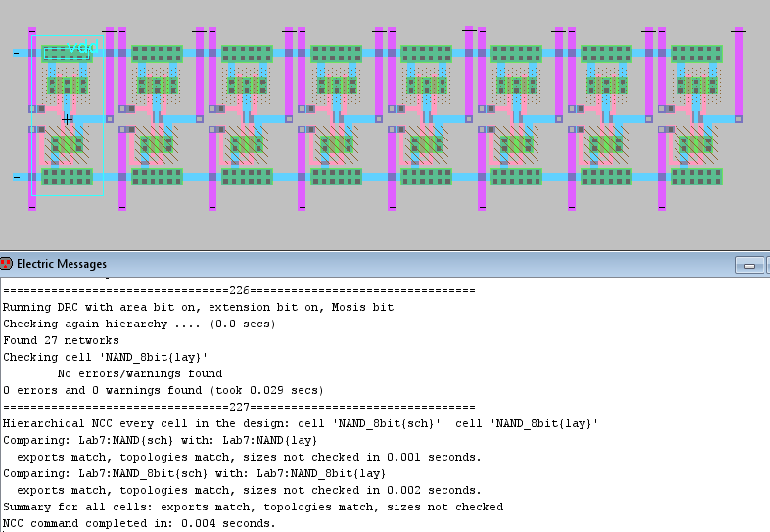
Task: Select the cyan vdd export label
Action: tap(82, 47)
